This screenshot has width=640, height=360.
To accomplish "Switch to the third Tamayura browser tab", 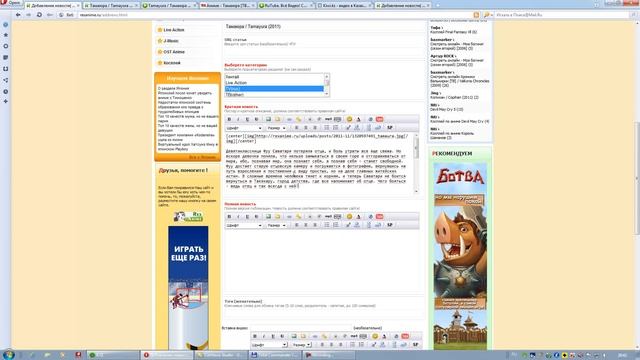I will (x=169, y=6).
